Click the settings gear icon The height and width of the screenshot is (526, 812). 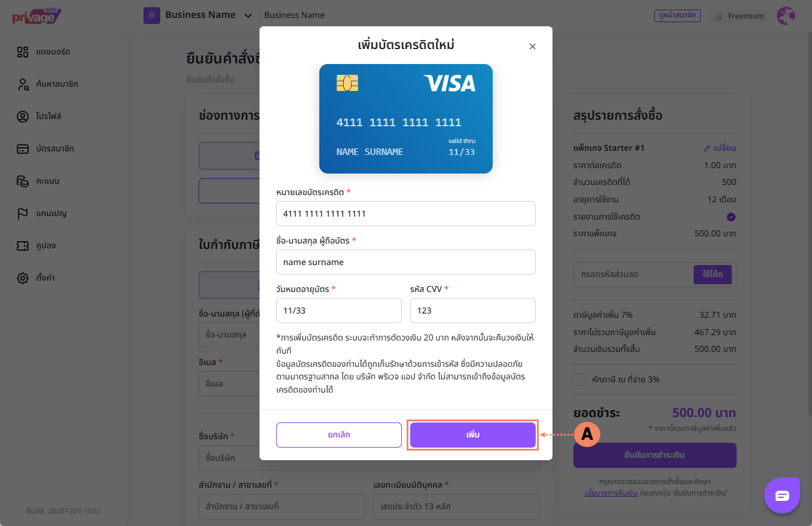pos(23,278)
